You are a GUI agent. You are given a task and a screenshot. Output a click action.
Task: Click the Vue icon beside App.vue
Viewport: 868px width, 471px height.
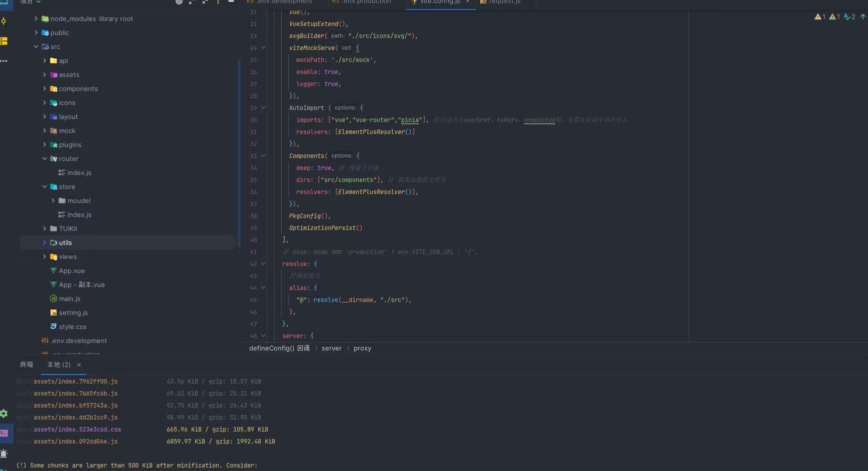point(54,270)
